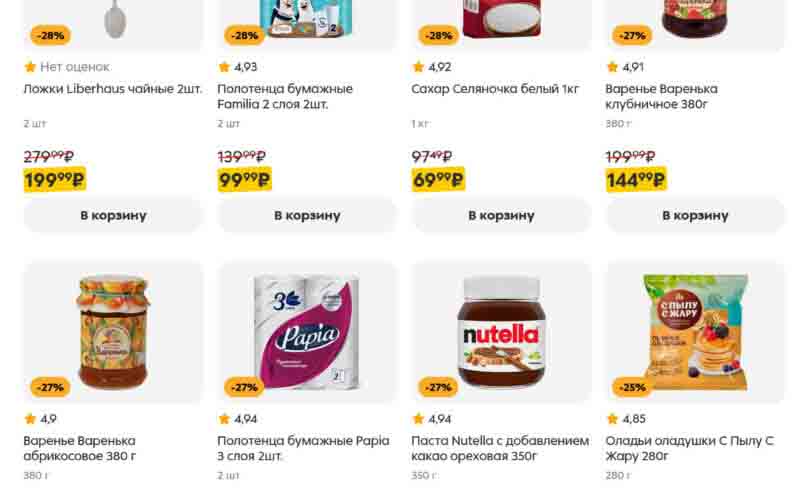Click the -28% badge on sugar
Image resolution: width=800 pixels, height=500 pixels.
click(438, 35)
